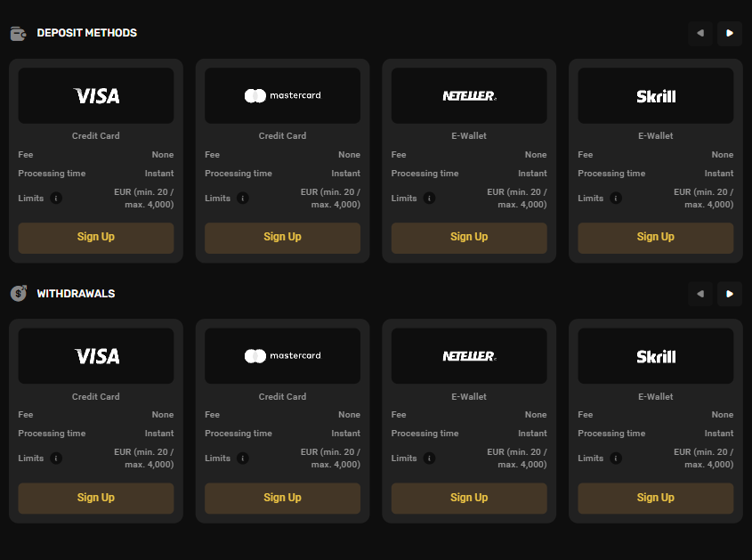Click the wallet icon beside DEPOSIT METHODS

18,33
